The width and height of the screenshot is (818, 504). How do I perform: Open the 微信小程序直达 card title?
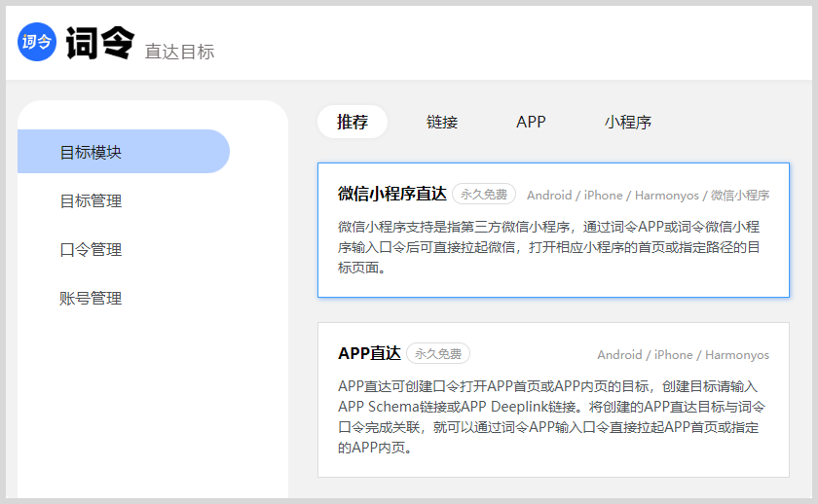391,194
